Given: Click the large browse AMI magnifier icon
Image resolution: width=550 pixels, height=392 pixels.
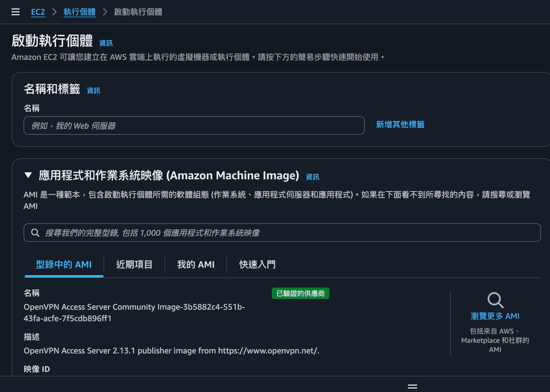Looking at the screenshot, I should coord(495,300).
